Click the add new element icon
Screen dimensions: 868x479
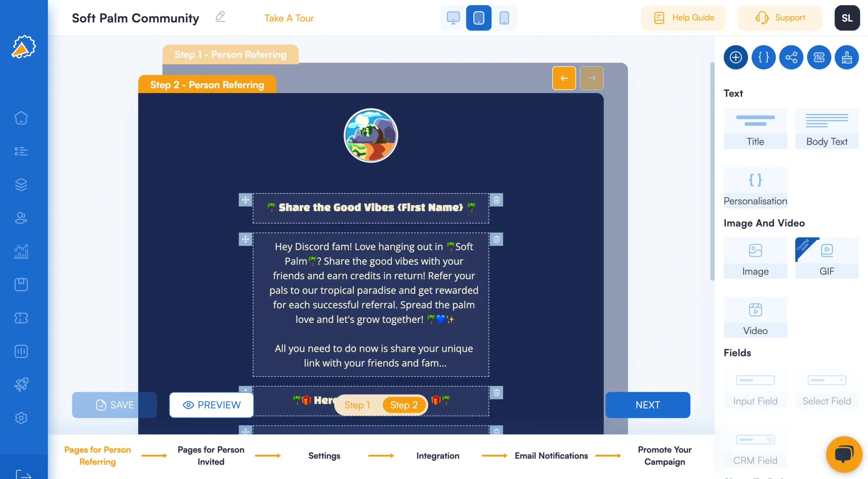point(735,57)
